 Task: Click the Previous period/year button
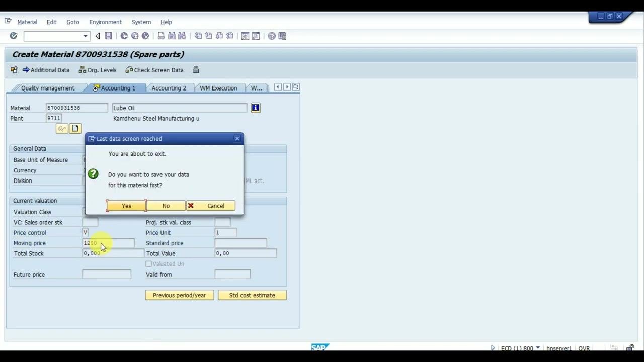(x=180, y=295)
